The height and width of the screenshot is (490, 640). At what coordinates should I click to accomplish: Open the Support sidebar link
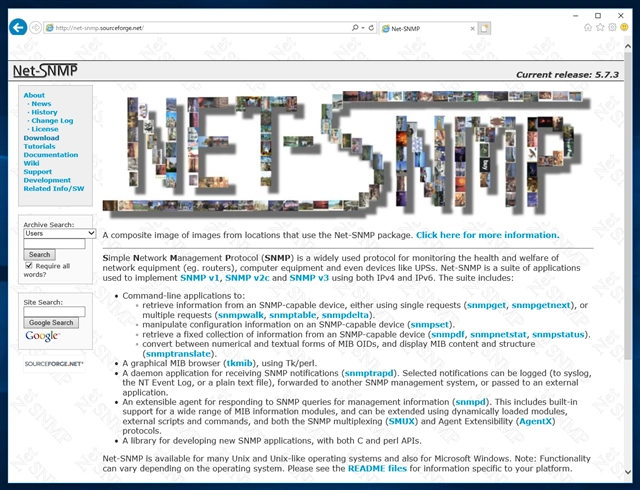click(x=38, y=172)
